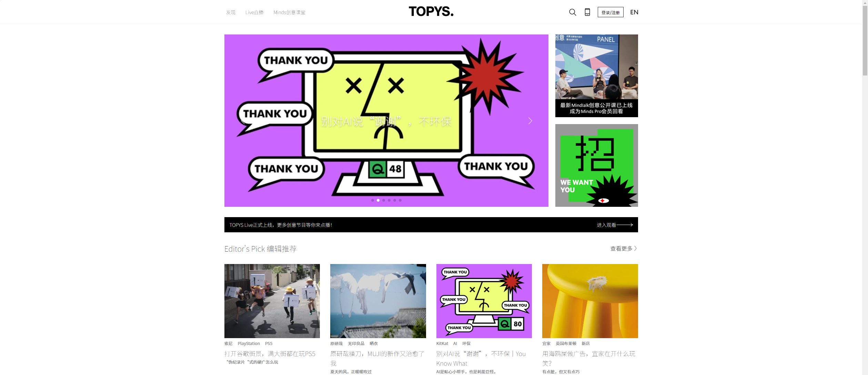Screen dimensions: 868x375
Task: Open the MindTalk 创意公开课 banner
Action: coord(596,75)
